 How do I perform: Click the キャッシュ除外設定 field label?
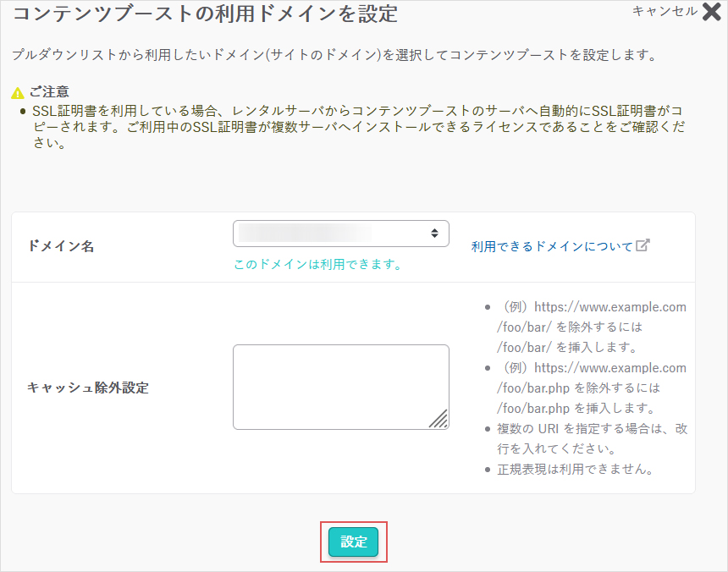[88, 388]
